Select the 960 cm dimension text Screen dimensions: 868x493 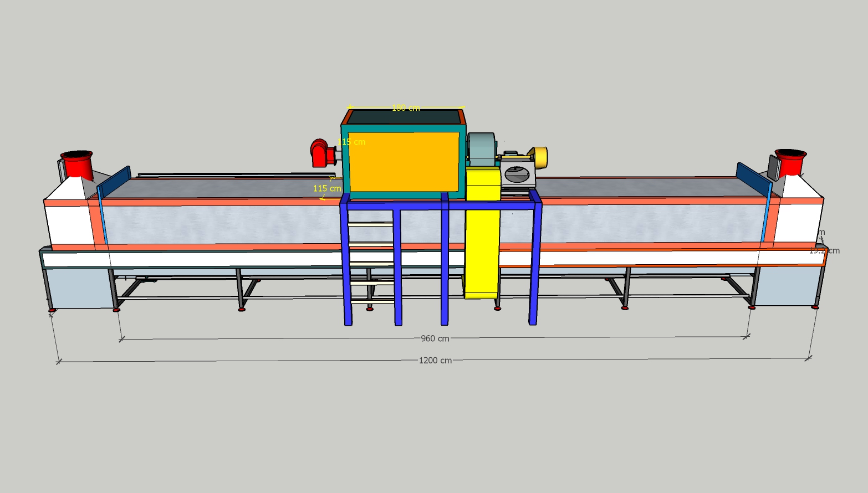coord(435,338)
